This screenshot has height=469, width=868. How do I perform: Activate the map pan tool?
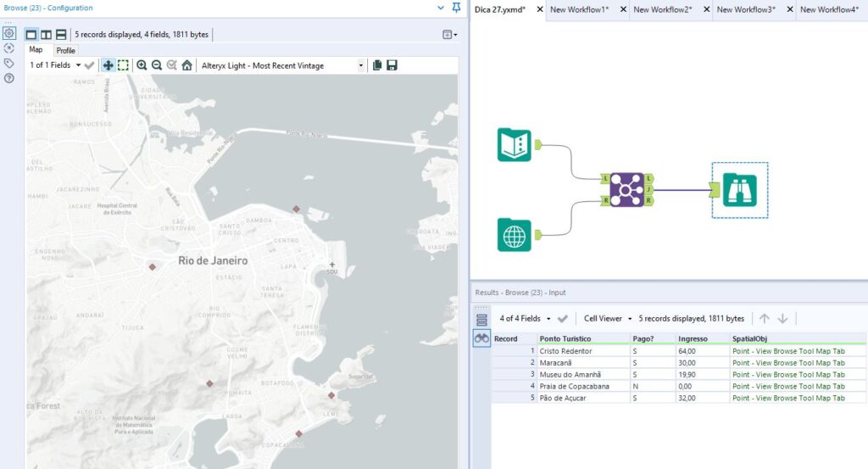[108, 65]
